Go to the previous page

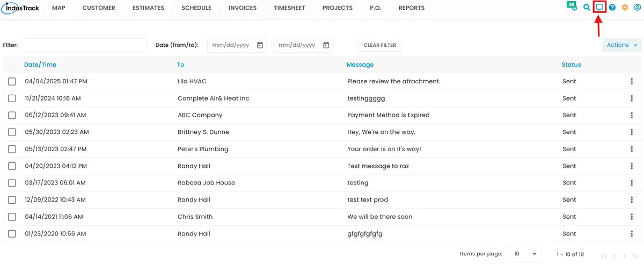pos(614,256)
